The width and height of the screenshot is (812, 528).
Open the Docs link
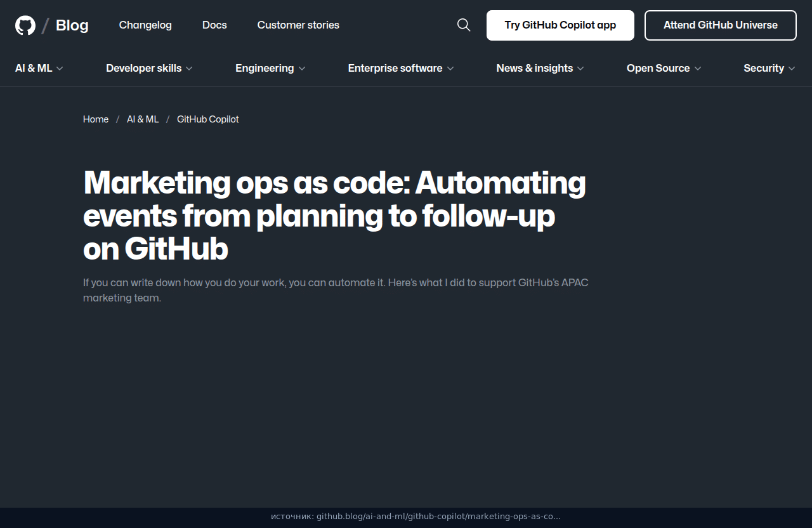pos(214,25)
